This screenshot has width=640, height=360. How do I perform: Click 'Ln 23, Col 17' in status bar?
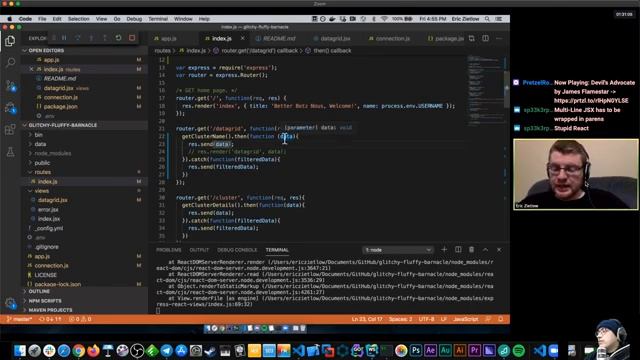(367, 319)
